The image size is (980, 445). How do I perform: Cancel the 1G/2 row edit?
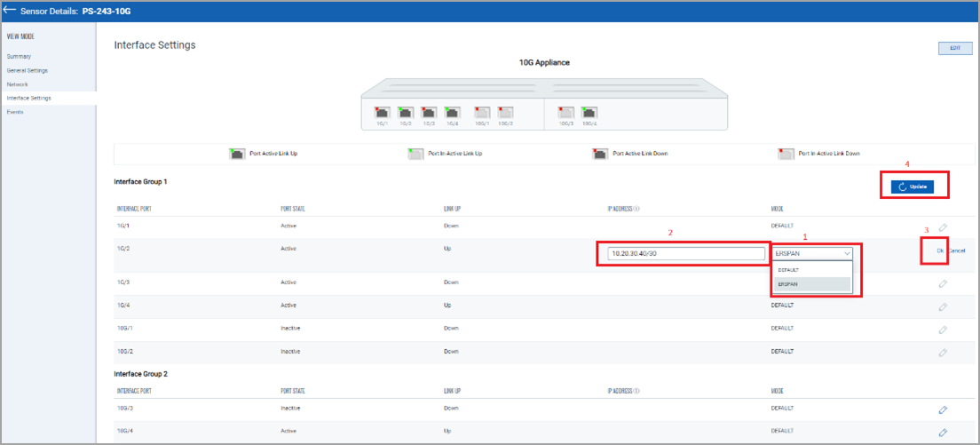(x=956, y=250)
